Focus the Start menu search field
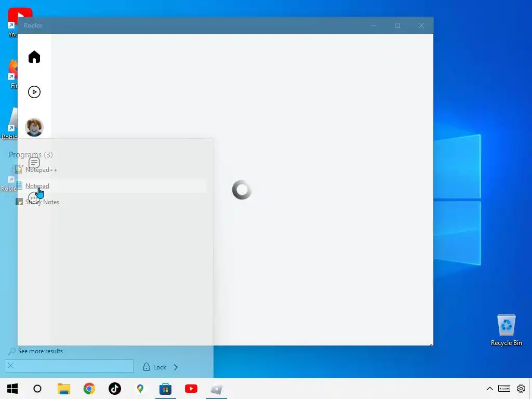Viewport: 532px width, 399px height. tap(69, 366)
